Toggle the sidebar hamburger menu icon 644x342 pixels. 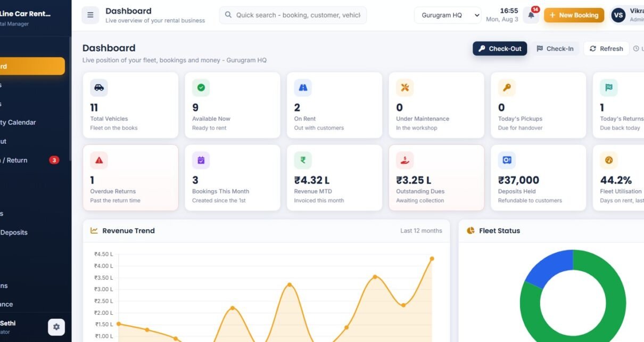coord(90,15)
